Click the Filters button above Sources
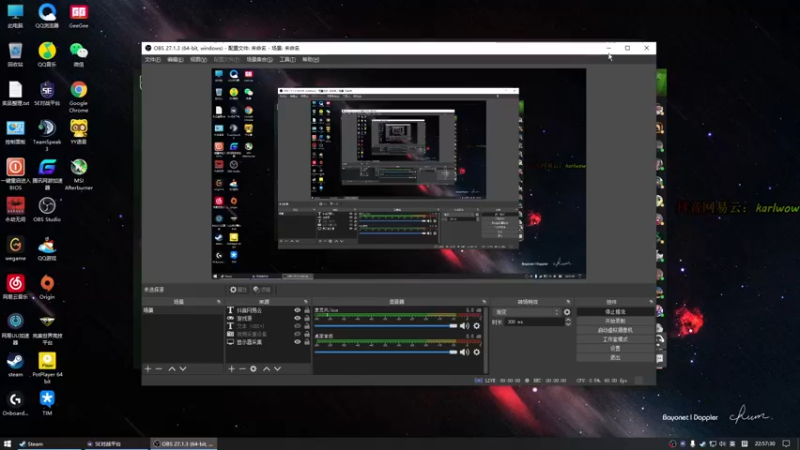The height and width of the screenshot is (450, 800). click(262, 289)
